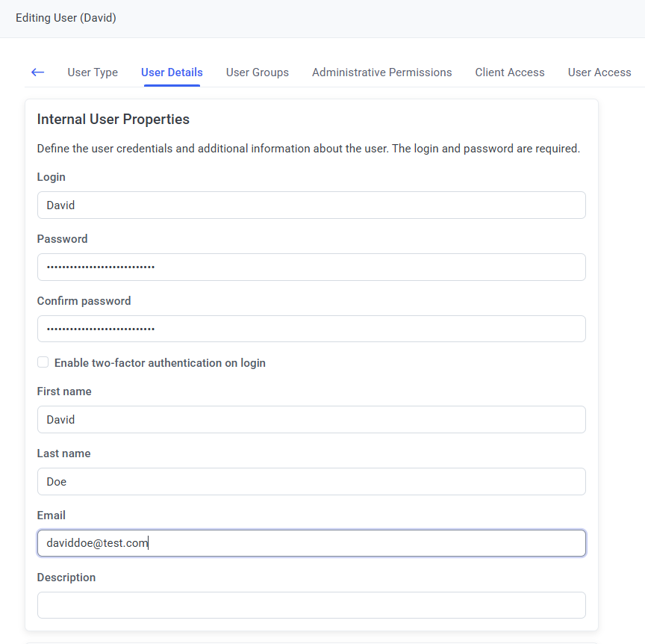Viewport: 645px width, 644px height.
Task: Click the Editing User (David) page title
Action: tap(66, 18)
